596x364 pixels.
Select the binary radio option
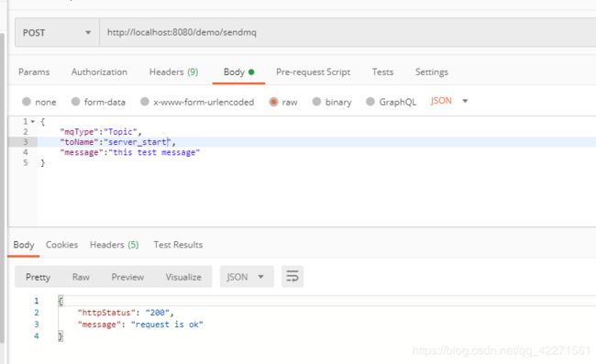click(x=316, y=102)
